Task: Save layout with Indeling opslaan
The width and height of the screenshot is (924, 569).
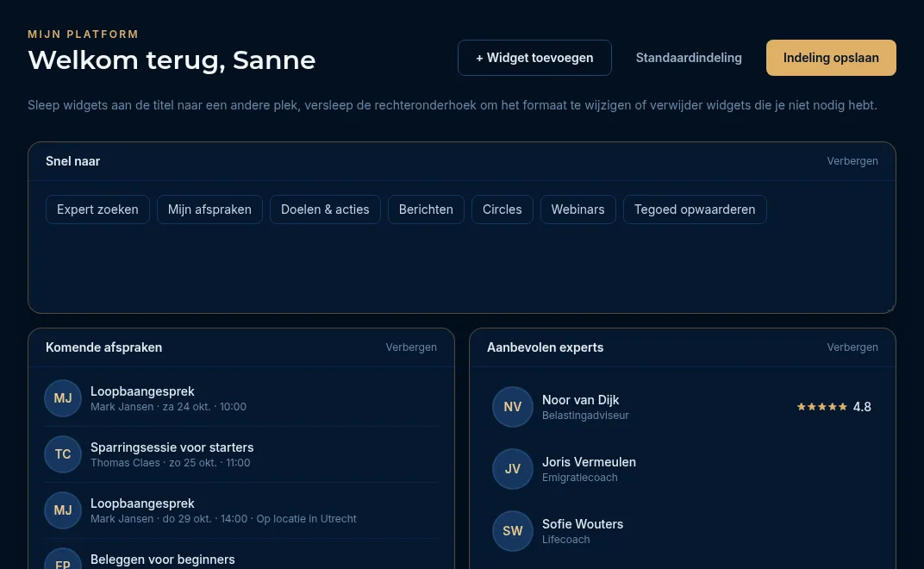Action: pos(831,58)
